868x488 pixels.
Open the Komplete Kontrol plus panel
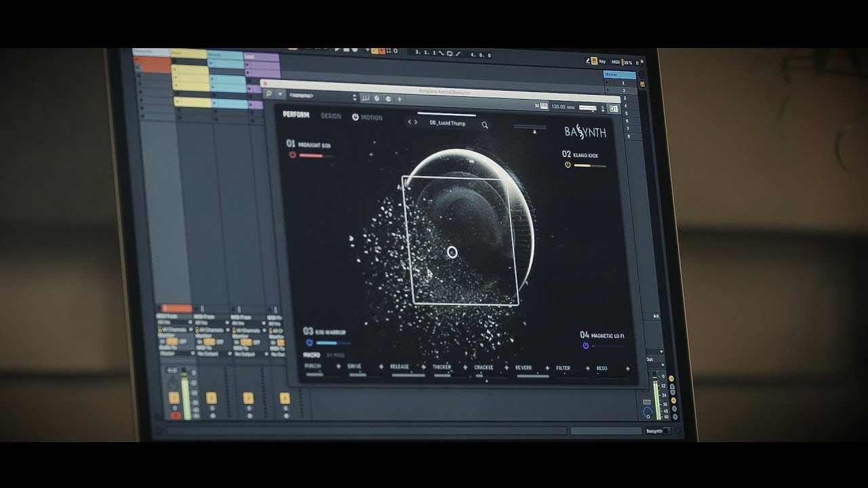coord(399,99)
